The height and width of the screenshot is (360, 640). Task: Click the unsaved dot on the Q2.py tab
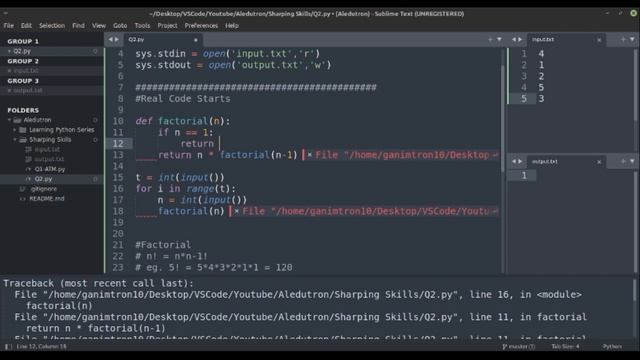(196, 40)
